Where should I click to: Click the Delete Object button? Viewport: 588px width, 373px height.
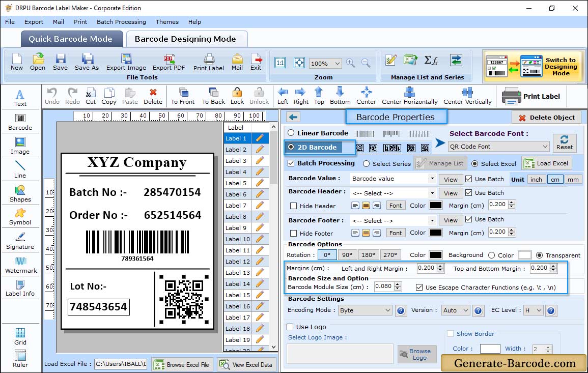click(x=546, y=118)
